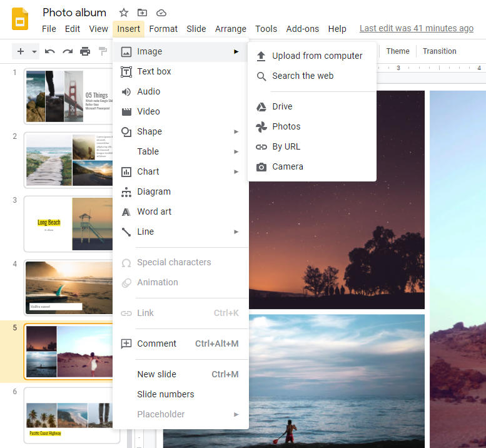The height and width of the screenshot is (448, 486).
Task: Check the cloud save status icon
Action: pyautogui.click(x=161, y=13)
